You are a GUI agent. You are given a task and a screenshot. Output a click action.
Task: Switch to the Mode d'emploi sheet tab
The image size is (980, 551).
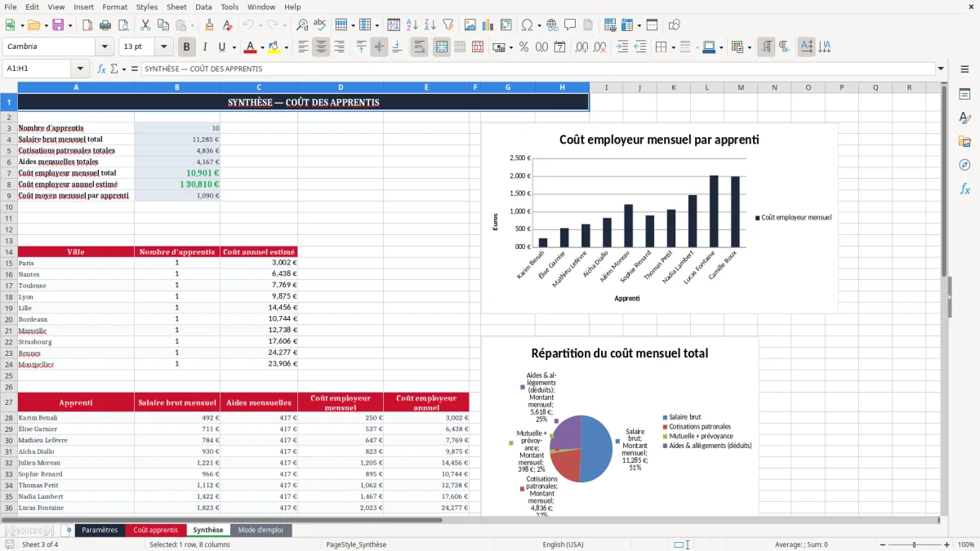[x=261, y=531]
